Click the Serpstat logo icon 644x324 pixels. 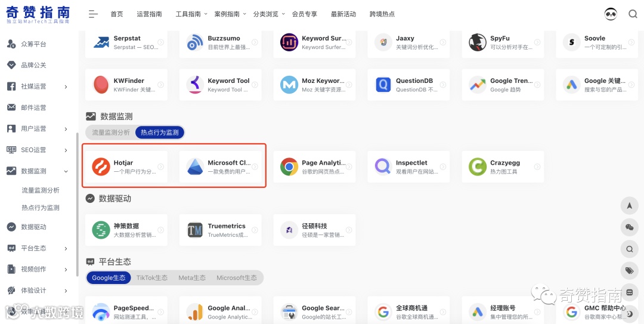(101, 42)
